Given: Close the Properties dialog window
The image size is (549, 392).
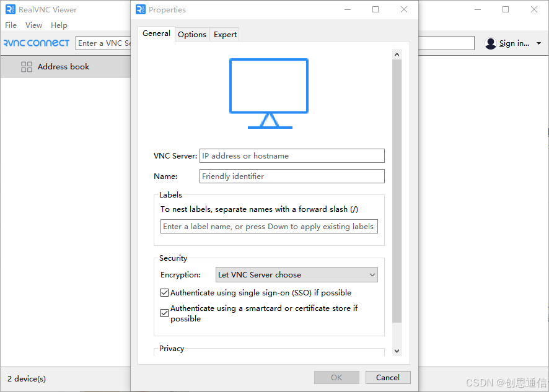Looking at the screenshot, I should pyautogui.click(x=404, y=9).
